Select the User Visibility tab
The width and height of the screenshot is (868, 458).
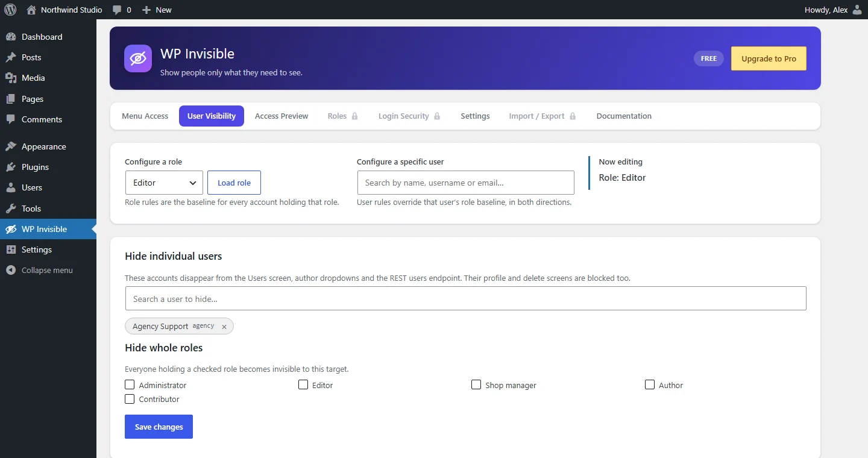tap(212, 116)
